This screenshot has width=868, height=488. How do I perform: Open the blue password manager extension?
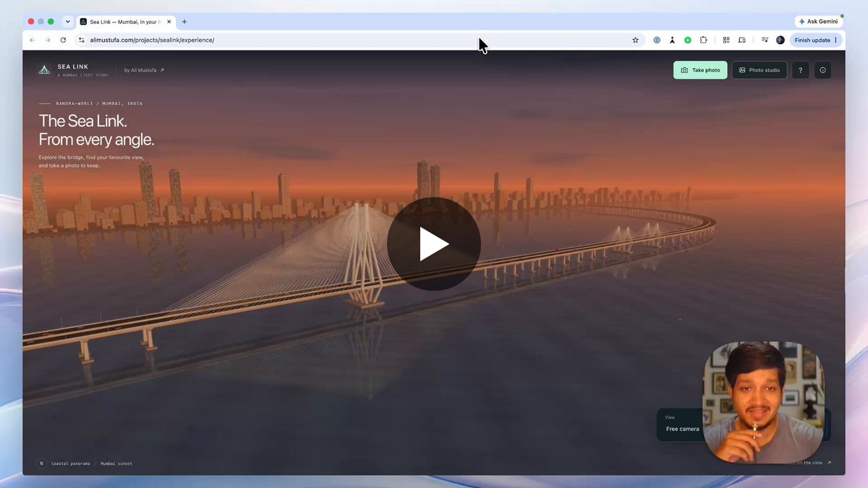pyautogui.click(x=657, y=40)
